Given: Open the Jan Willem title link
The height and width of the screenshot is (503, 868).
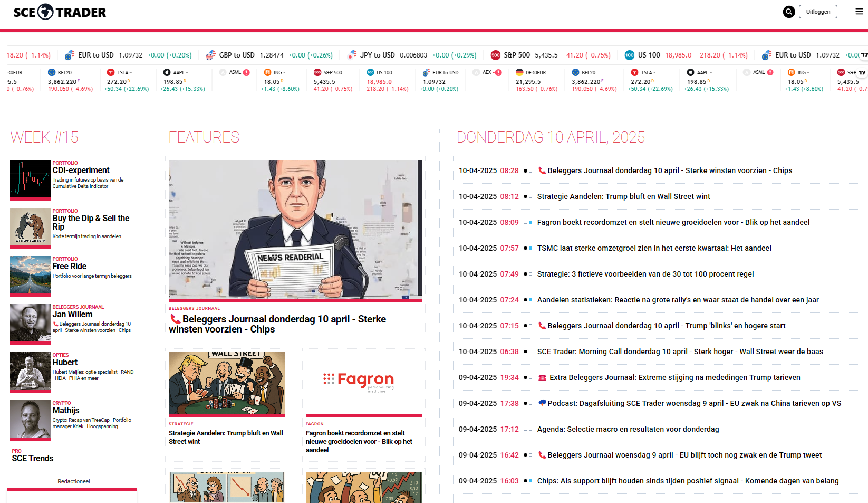Looking at the screenshot, I should click(x=72, y=314).
